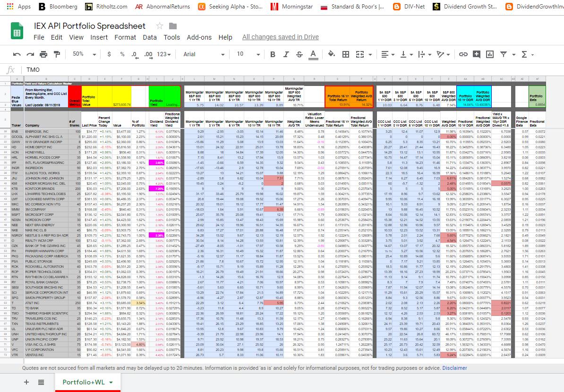Screen dimensions: 564x392
Task: Toggle italic formatting
Action: tap(286, 54)
